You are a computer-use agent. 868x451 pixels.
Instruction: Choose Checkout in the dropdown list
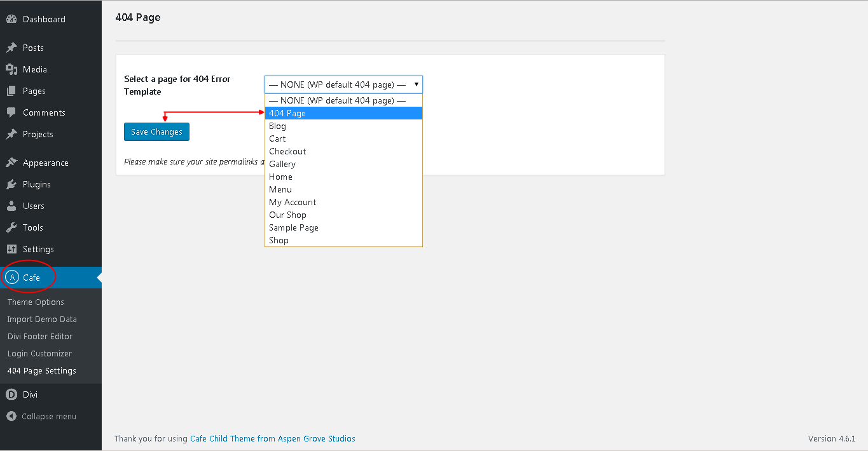[343, 151]
